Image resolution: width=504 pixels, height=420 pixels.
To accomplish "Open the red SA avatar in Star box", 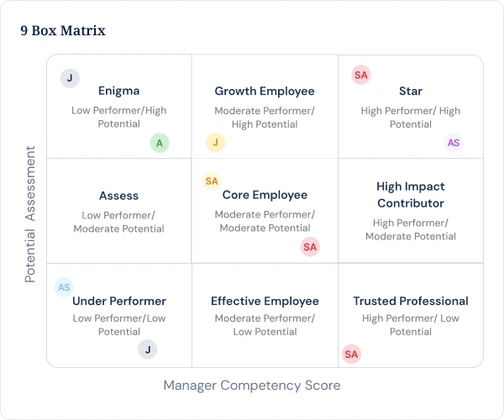I will (361, 75).
